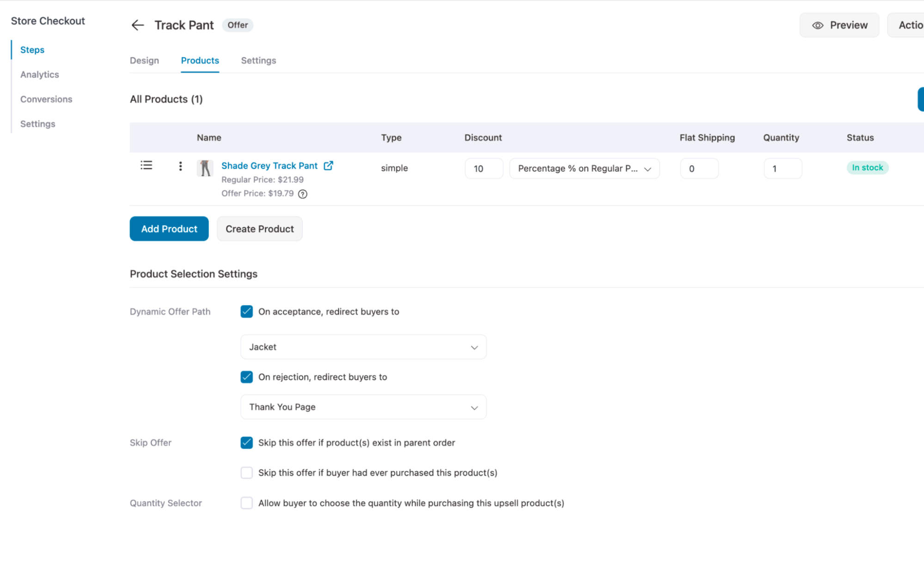Click the 'All Products (1)' heading

pos(166,99)
